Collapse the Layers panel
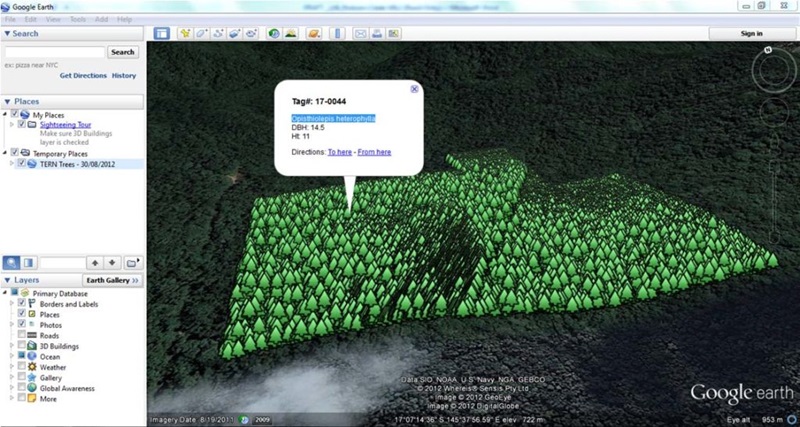Viewport: 800px width, 427px height. (7, 280)
